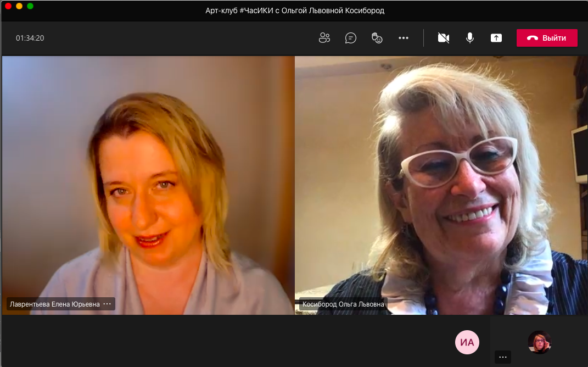Screen dimensions: 588x367
Task: Open options beside Лаврентьева Елена Юрьевна's name
Action: (x=107, y=304)
